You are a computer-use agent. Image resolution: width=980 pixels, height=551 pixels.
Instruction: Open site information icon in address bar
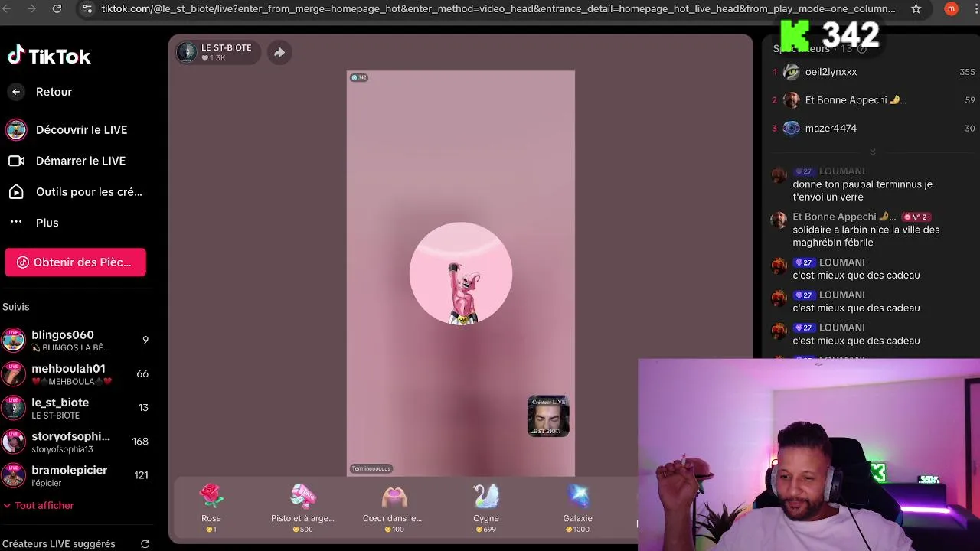click(87, 8)
